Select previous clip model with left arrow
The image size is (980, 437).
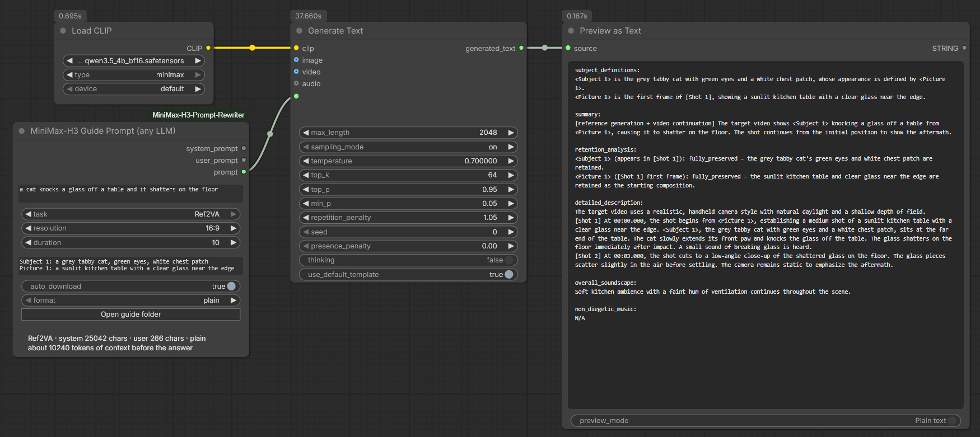click(69, 60)
